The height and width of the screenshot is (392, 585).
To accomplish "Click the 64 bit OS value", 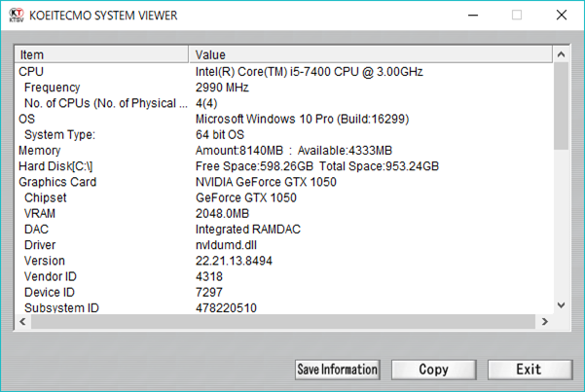I will pyautogui.click(x=220, y=134).
